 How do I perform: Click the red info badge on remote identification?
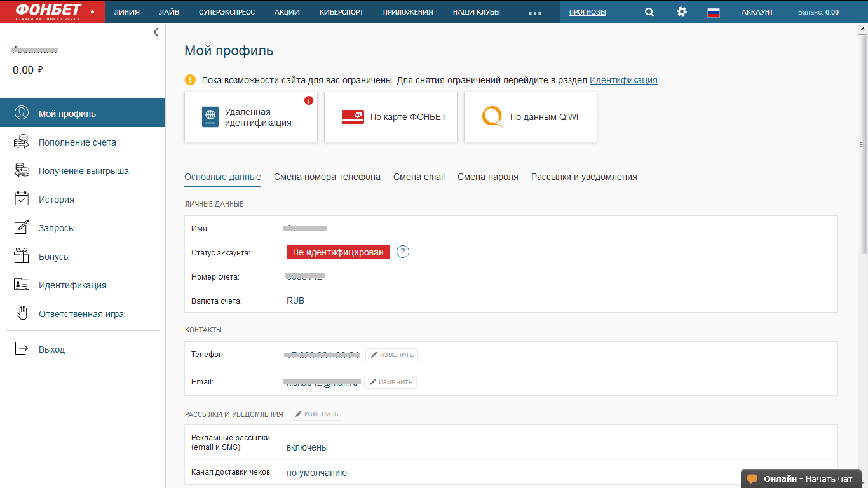[309, 100]
